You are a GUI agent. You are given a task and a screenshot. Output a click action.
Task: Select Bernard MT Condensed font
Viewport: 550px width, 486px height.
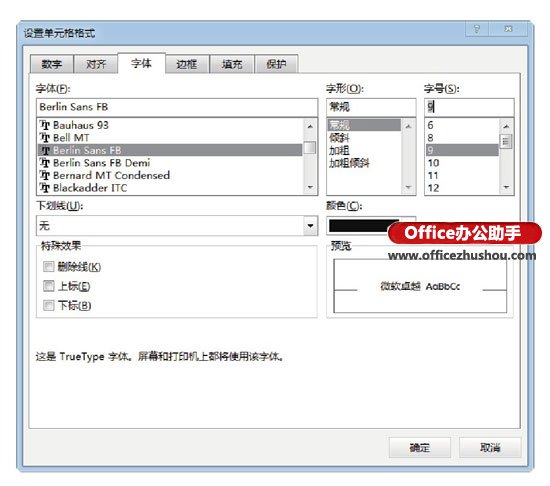[x=170, y=175]
